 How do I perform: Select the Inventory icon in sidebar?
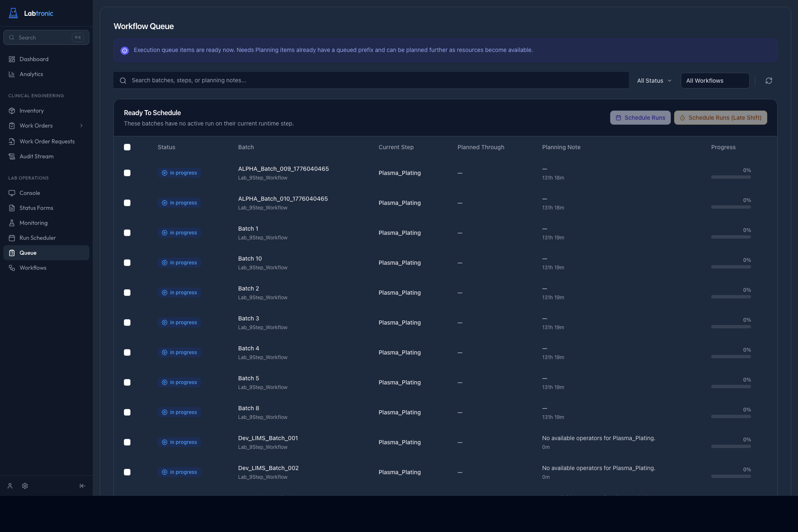pyautogui.click(x=12, y=111)
